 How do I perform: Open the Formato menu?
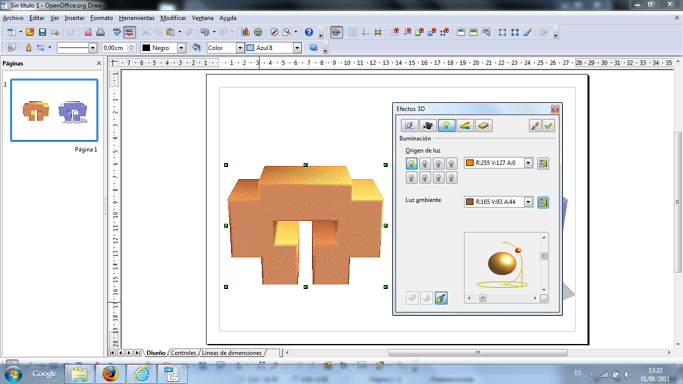(101, 18)
